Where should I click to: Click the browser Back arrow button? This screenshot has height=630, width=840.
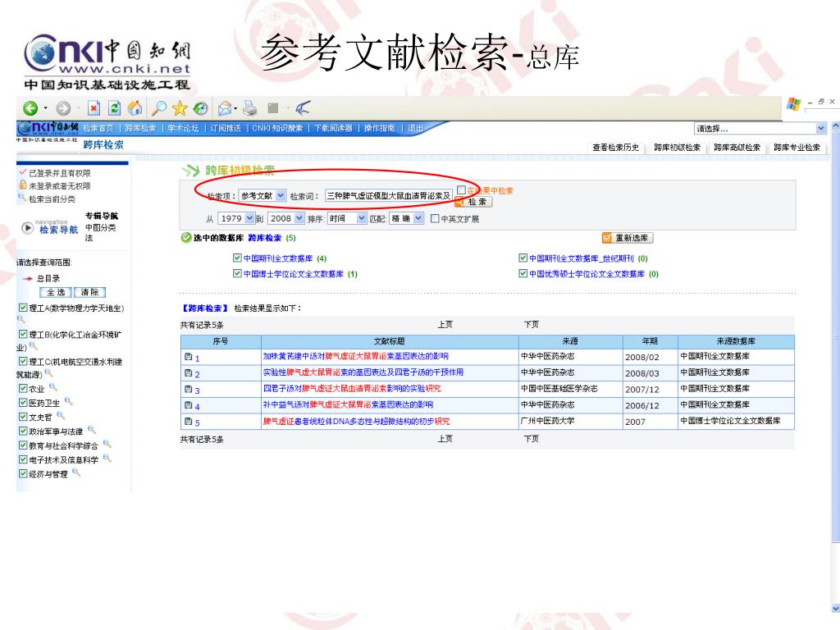coord(30,109)
